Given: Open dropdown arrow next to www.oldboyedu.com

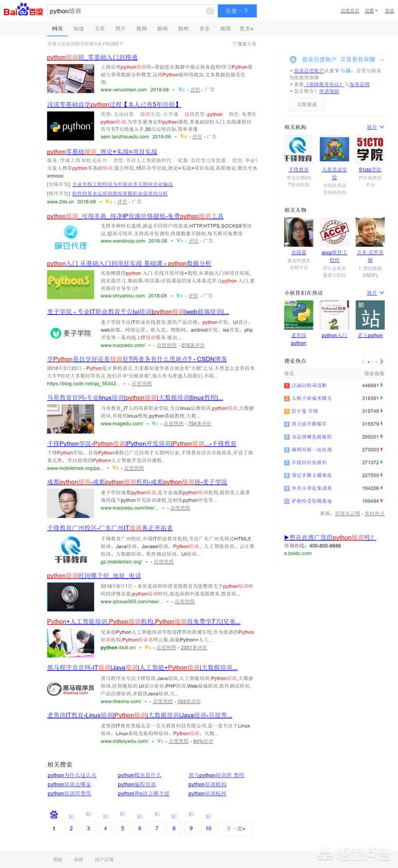Looking at the screenshot, I should coord(152,741).
